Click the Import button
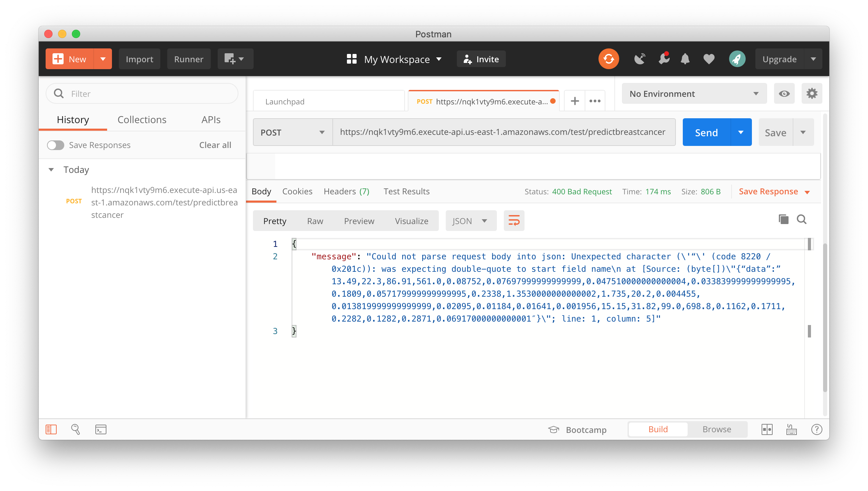868x491 pixels. pyautogui.click(x=139, y=59)
